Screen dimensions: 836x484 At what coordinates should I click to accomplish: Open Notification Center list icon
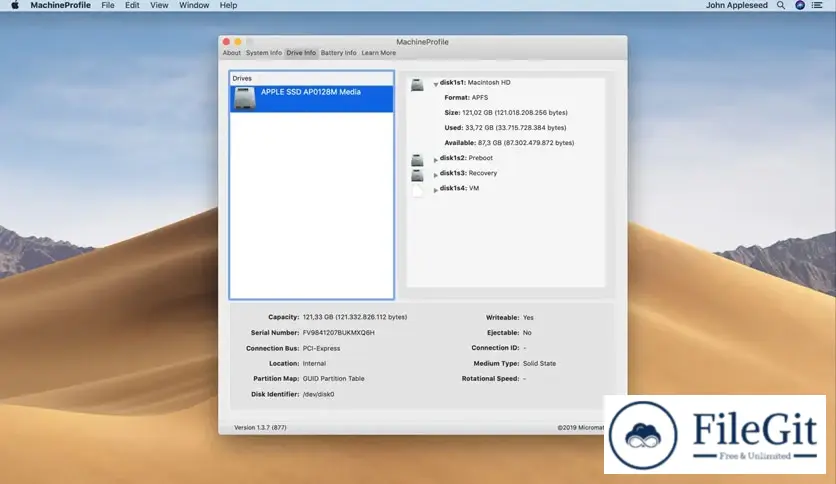click(817, 5)
